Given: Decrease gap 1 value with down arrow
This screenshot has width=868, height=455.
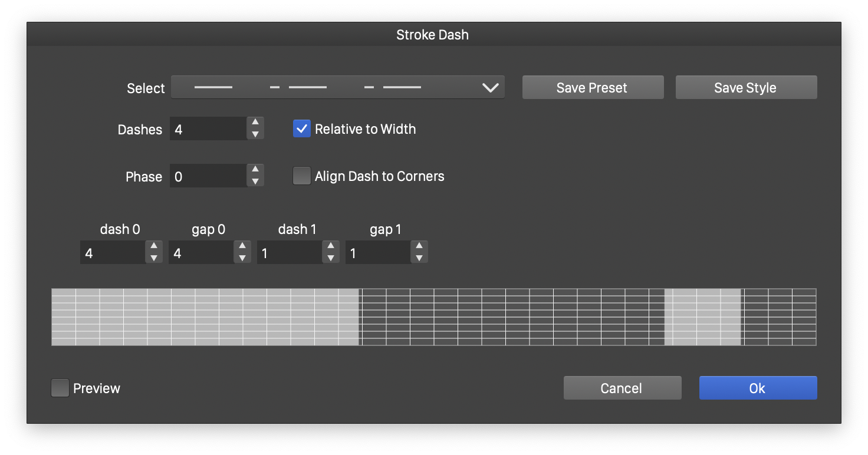Looking at the screenshot, I should 419,258.
